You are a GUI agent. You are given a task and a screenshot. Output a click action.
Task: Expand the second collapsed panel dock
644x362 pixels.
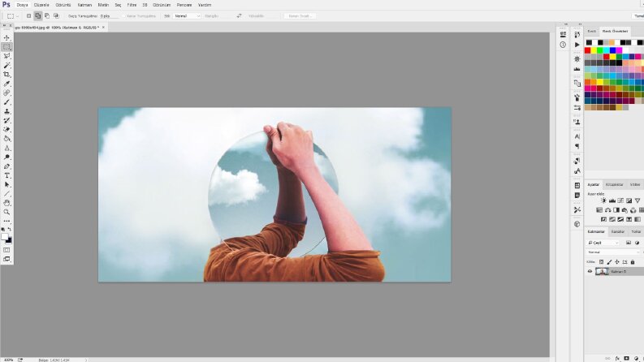pos(580,24)
